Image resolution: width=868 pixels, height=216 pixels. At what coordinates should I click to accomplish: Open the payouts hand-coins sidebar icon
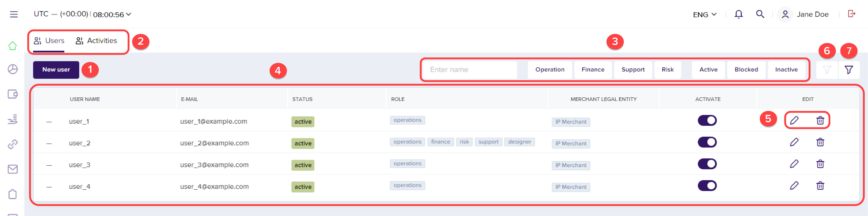click(13, 119)
